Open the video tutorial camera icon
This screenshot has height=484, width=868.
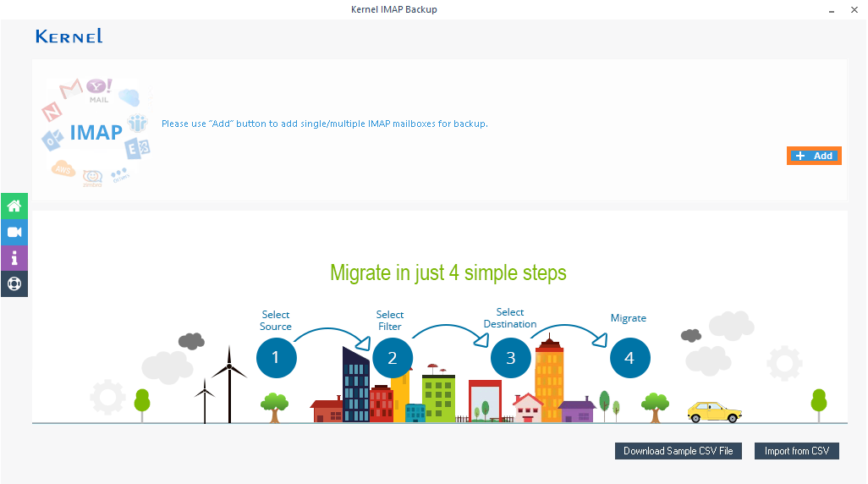tap(14, 232)
